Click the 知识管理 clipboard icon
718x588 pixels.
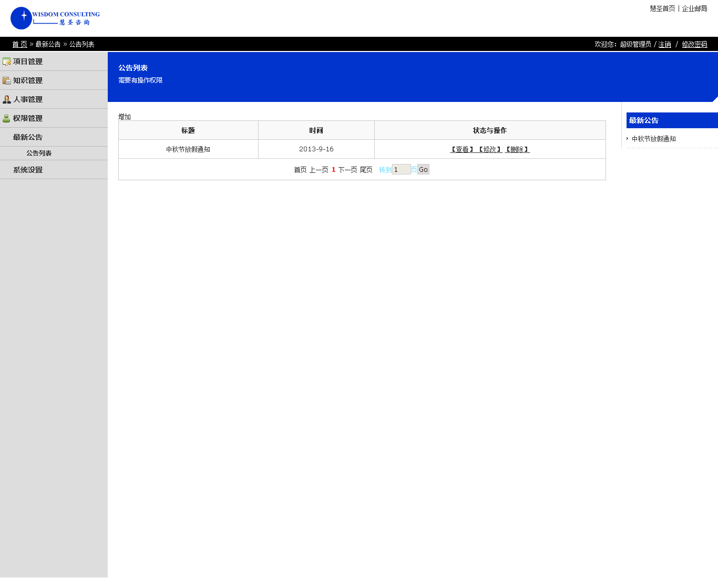coord(7,80)
